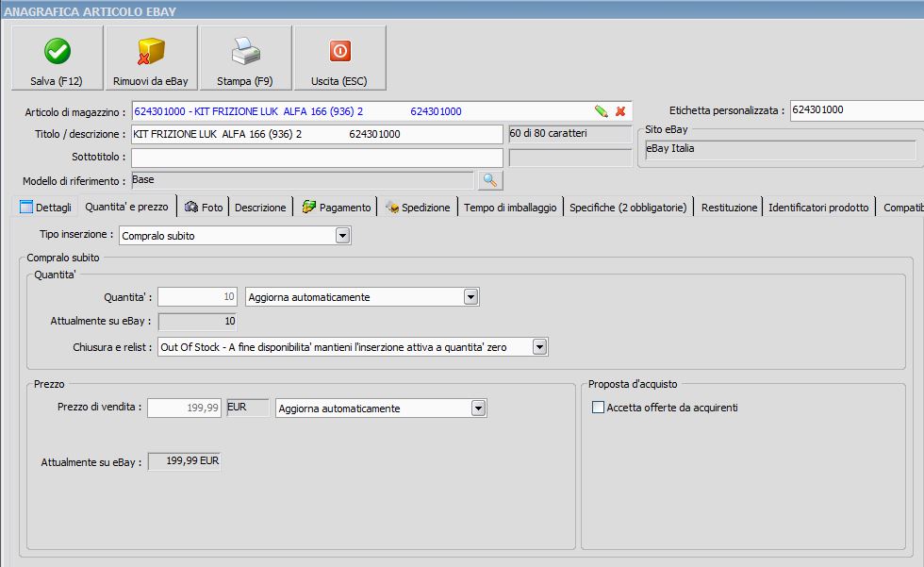Screen dimensions: 924x567
Task: Click the Stampa (F9) printer button
Action: 245,58
